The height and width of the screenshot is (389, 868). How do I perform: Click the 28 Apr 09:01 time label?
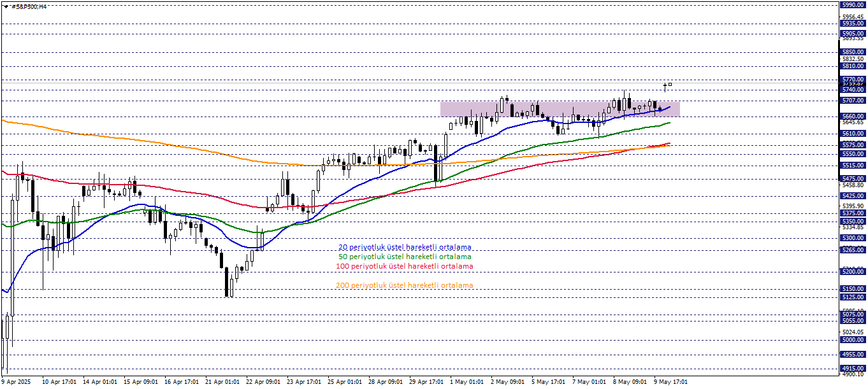click(x=386, y=382)
